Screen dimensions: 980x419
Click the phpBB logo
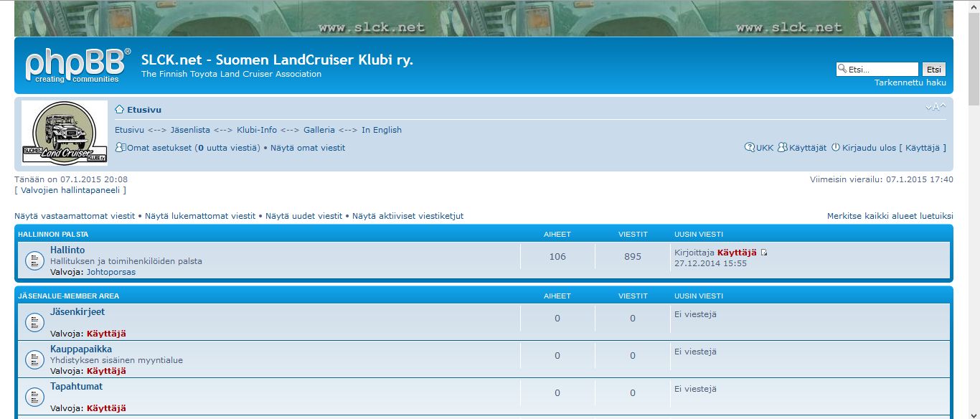pyautogui.click(x=78, y=65)
